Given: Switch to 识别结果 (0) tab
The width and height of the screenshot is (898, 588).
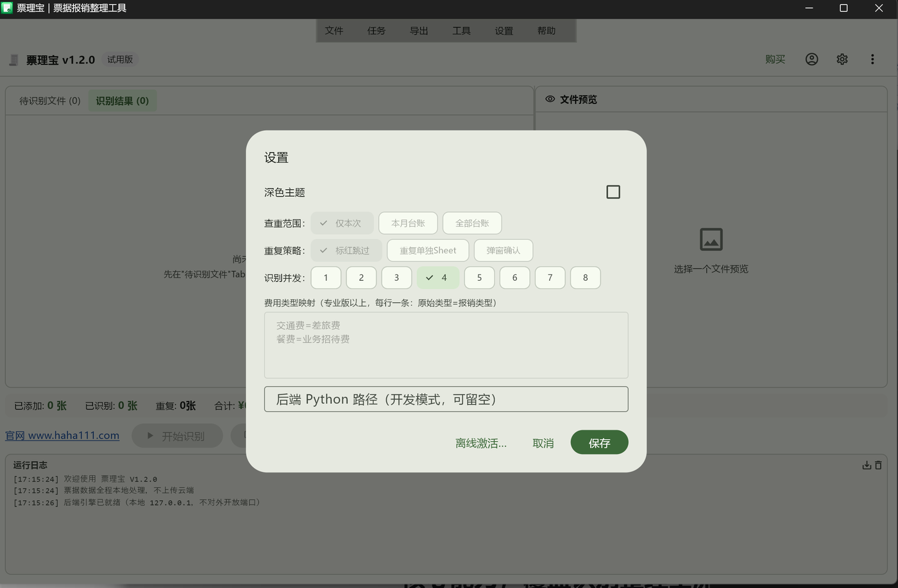Looking at the screenshot, I should pyautogui.click(x=123, y=101).
